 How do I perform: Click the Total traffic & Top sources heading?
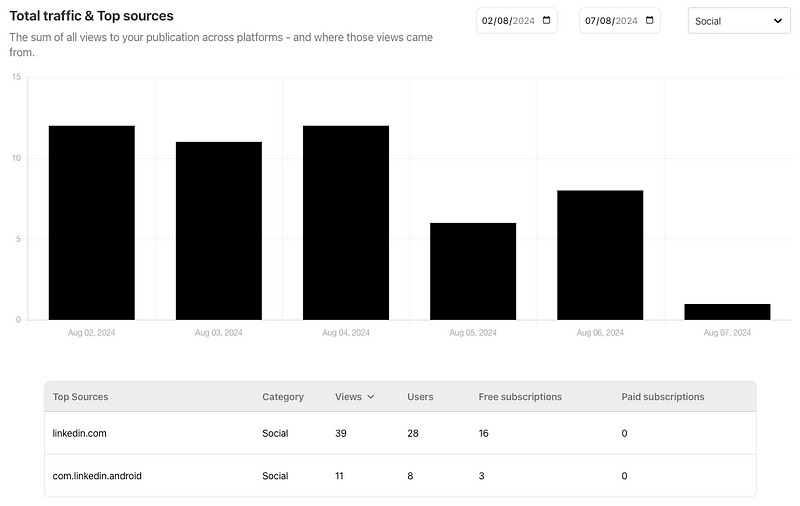pyautogui.click(x=91, y=16)
